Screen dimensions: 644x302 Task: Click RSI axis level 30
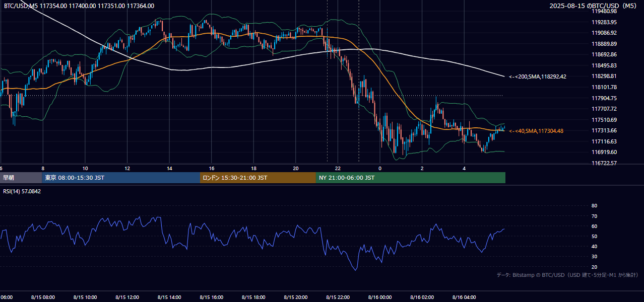pyautogui.click(x=594, y=257)
